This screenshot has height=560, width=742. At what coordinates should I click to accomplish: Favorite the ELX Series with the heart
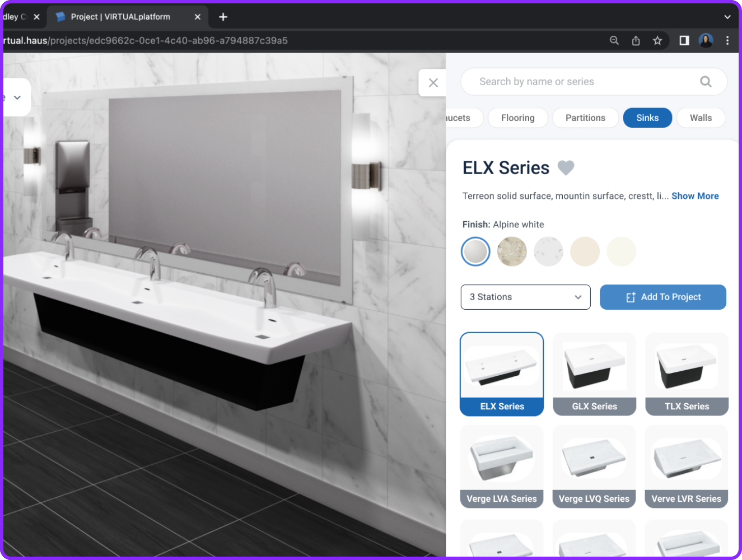point(566,168)
